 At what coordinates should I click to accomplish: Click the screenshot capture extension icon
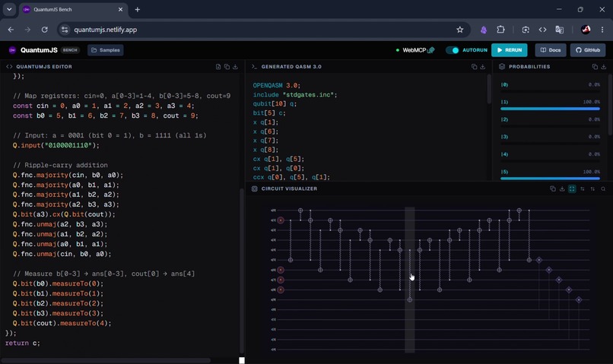click(x=526, y=30)
